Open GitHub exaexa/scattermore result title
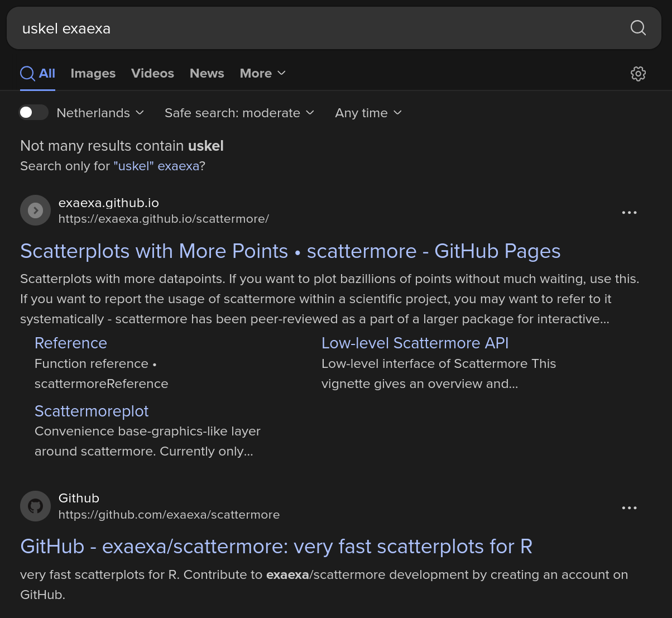Image resolution: width=672 pixels, height=618 pixels. tap(276, 547)
